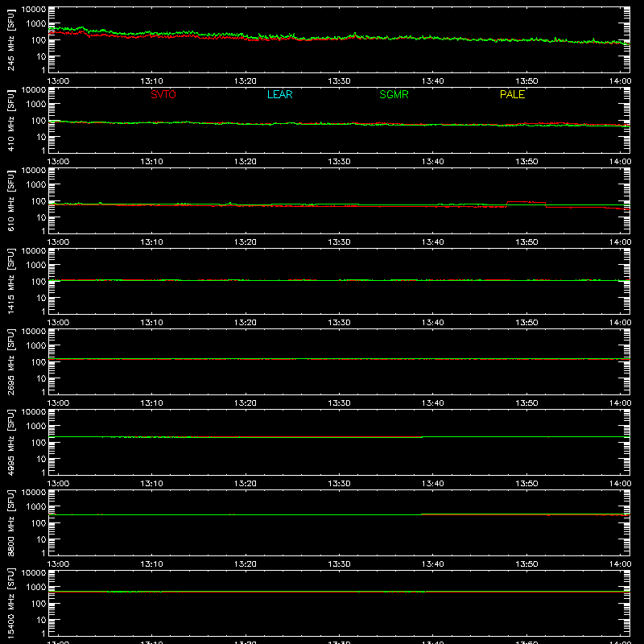Click the 13:00 tick label below 8800 MHz plot
Screen dimensions: 644x644
click(58, 564)
